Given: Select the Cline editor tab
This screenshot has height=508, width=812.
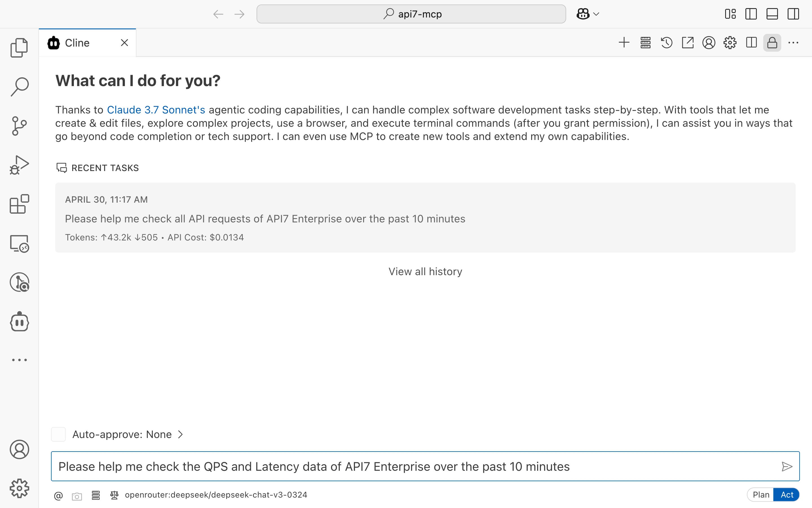Looking at the screenshot, I should pos(87,43).
